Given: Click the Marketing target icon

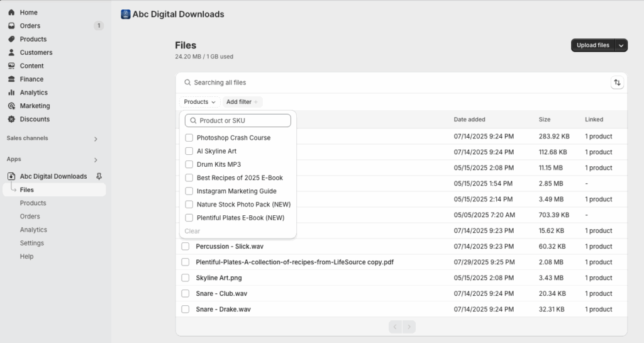Looking at the screenshot, I should click(11, 106).
